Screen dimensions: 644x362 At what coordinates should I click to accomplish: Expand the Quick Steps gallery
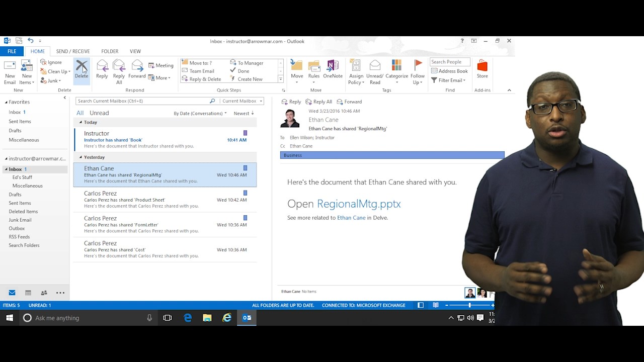pos(281,79)
